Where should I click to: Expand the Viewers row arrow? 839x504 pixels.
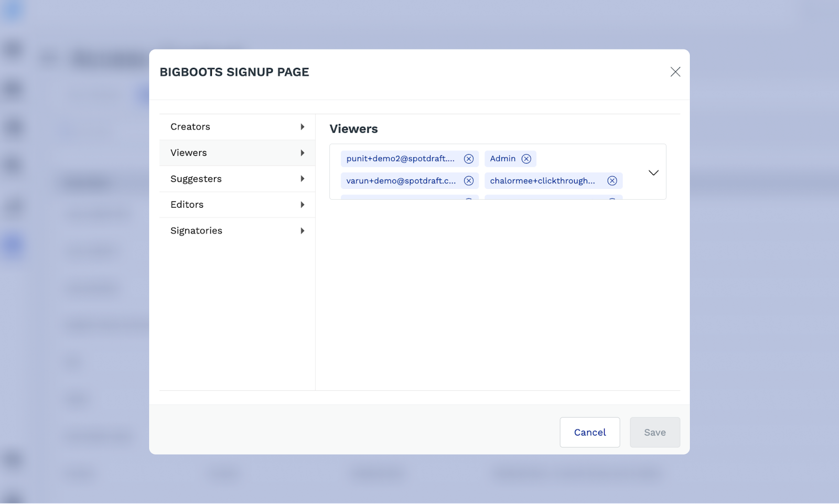[303, 153]
